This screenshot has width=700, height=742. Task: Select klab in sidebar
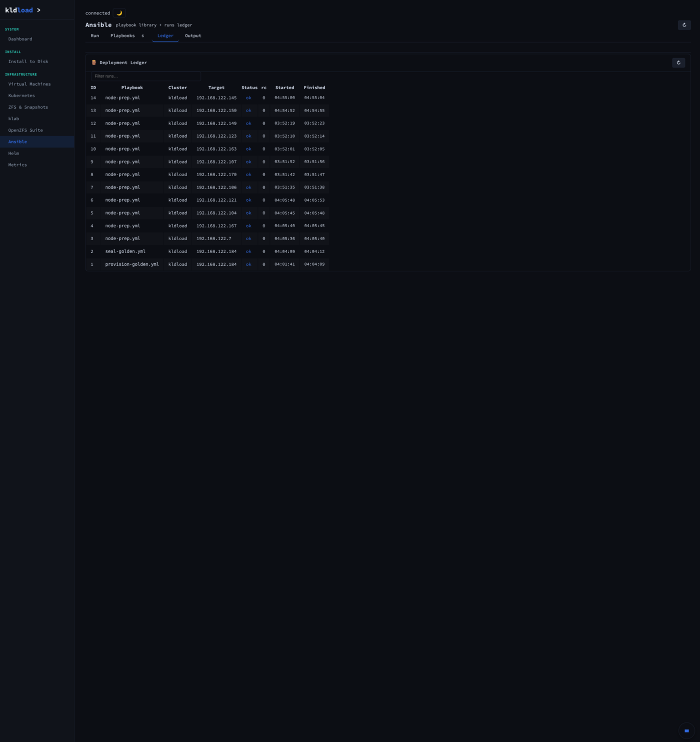point(37,119)
